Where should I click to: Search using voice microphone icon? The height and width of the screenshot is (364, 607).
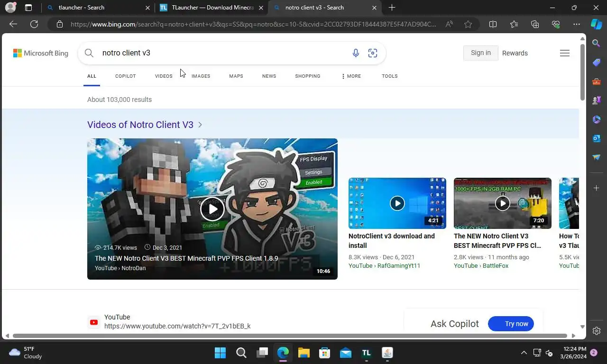click(356, 53)
